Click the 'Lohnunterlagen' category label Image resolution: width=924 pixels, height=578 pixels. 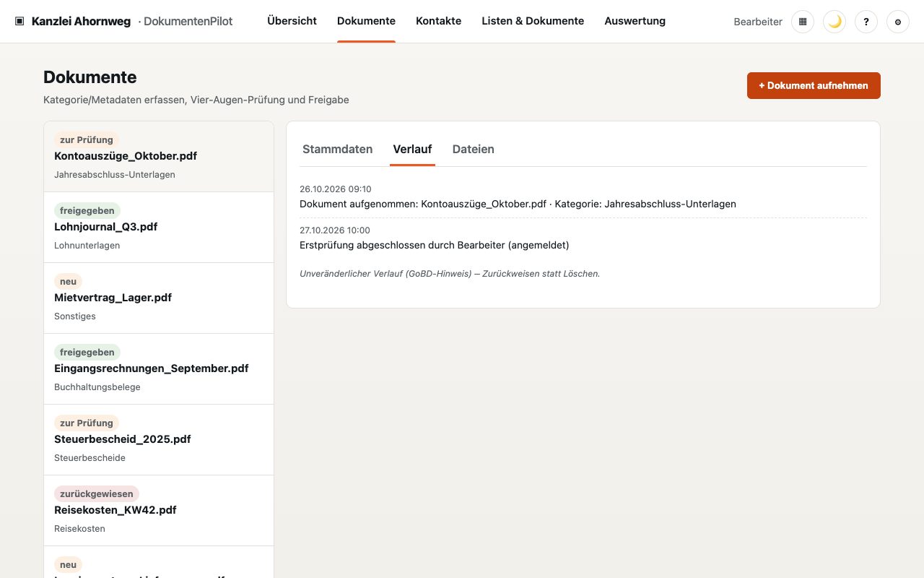(87, 246)
